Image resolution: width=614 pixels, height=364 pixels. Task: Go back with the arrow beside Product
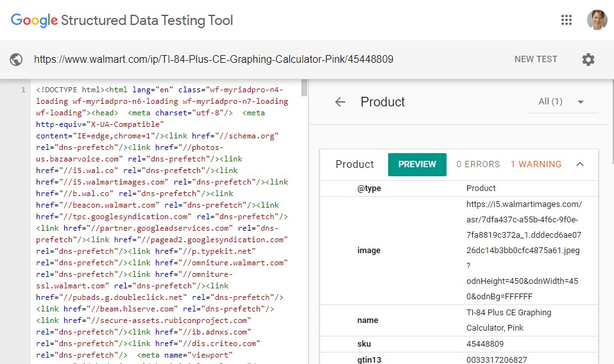(340, 102)
